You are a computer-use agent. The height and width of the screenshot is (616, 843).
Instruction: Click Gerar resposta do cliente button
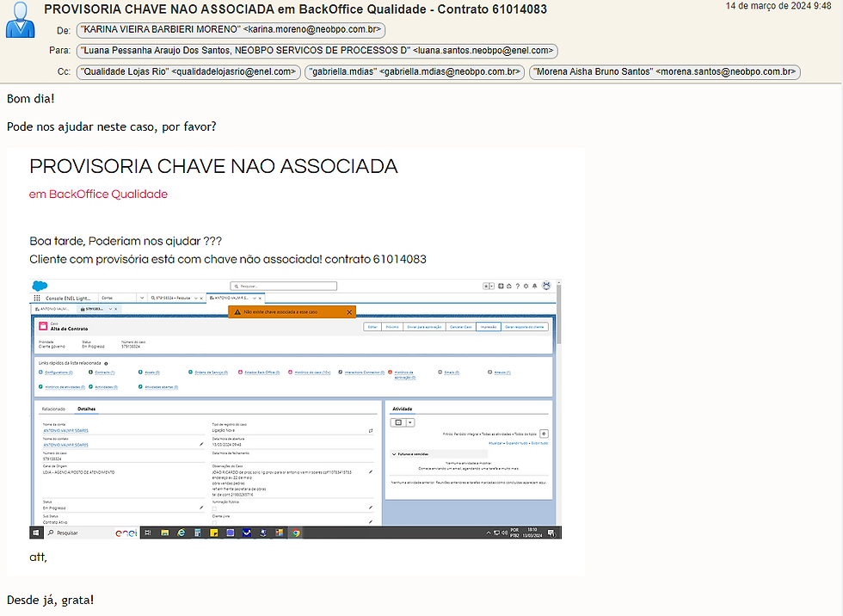point(524,327)
